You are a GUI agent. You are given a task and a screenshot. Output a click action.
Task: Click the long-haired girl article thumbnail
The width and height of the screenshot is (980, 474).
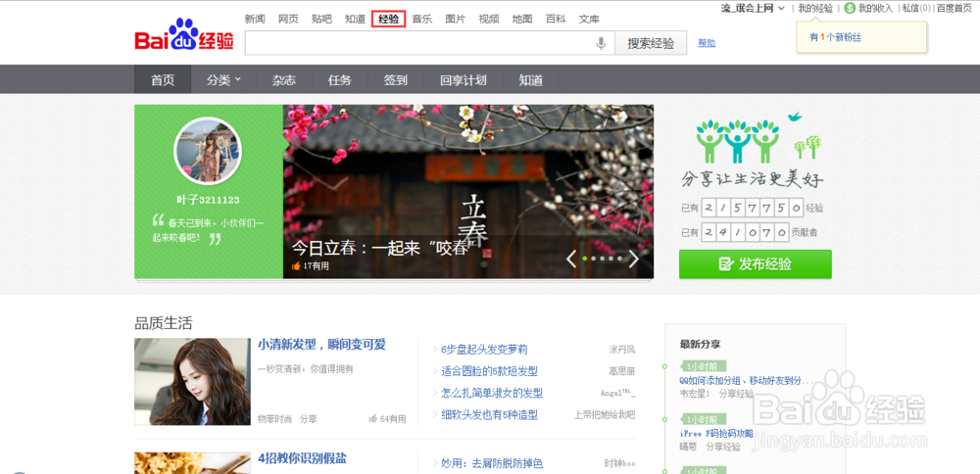(192, 382)
